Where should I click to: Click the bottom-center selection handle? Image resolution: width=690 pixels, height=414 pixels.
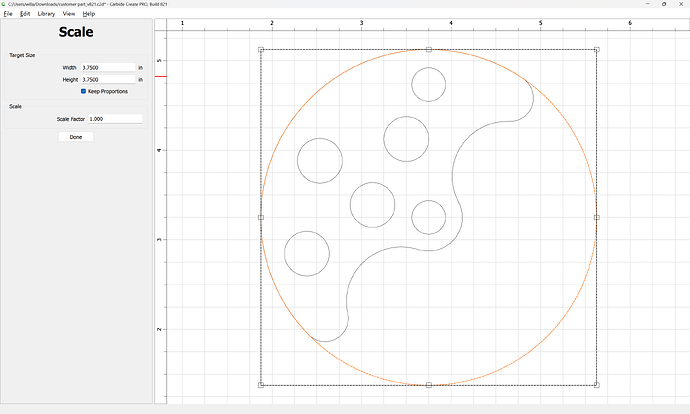click(x=429, y=385)
